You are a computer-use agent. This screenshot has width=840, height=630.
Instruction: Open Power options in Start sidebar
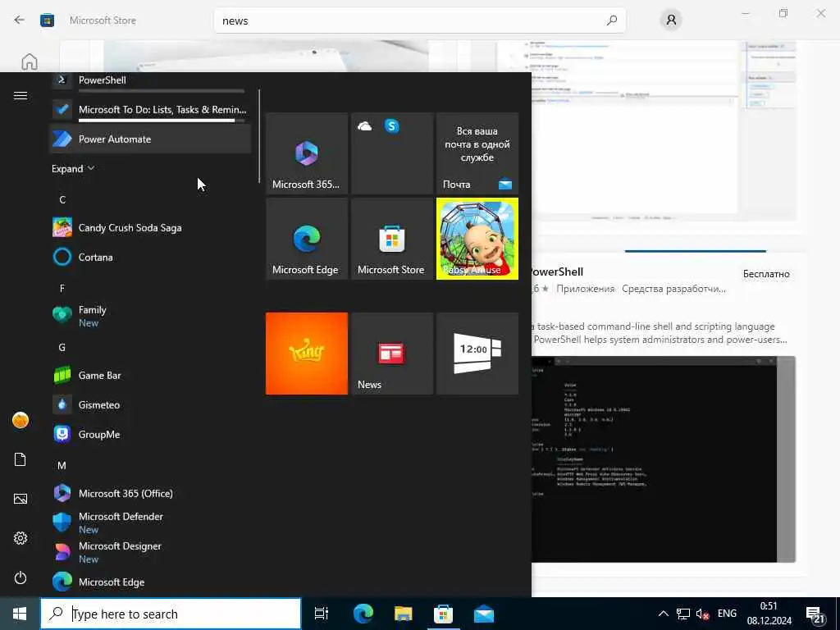point(21,577)
